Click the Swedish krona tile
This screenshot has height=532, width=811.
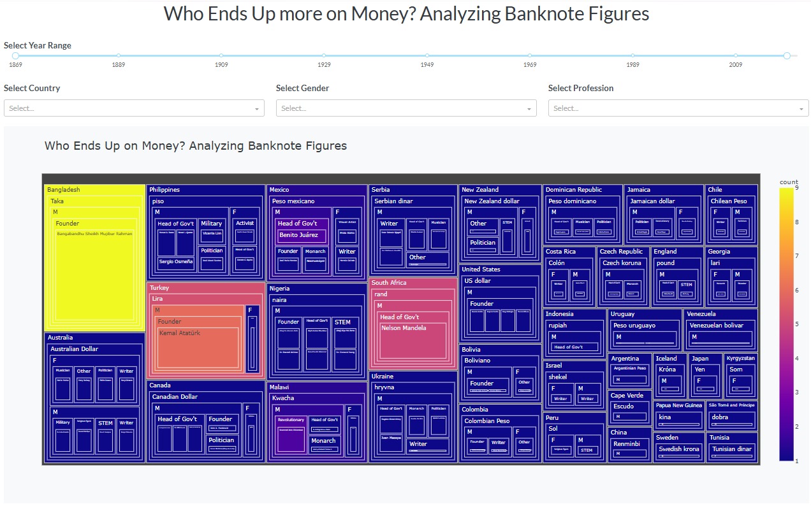point(678,449)
